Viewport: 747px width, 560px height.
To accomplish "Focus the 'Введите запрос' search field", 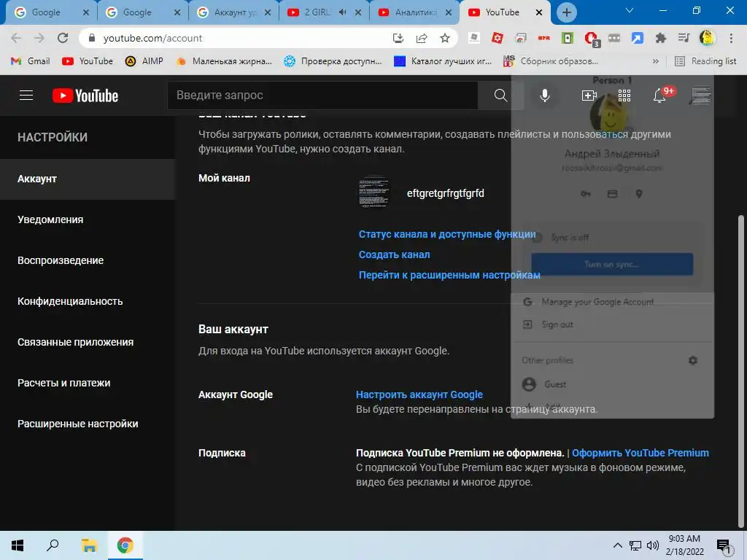I will (x=322, y=96).
